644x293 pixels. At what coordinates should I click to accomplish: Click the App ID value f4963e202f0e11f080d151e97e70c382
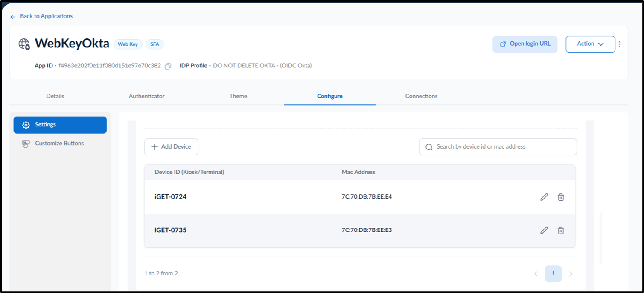109,66
